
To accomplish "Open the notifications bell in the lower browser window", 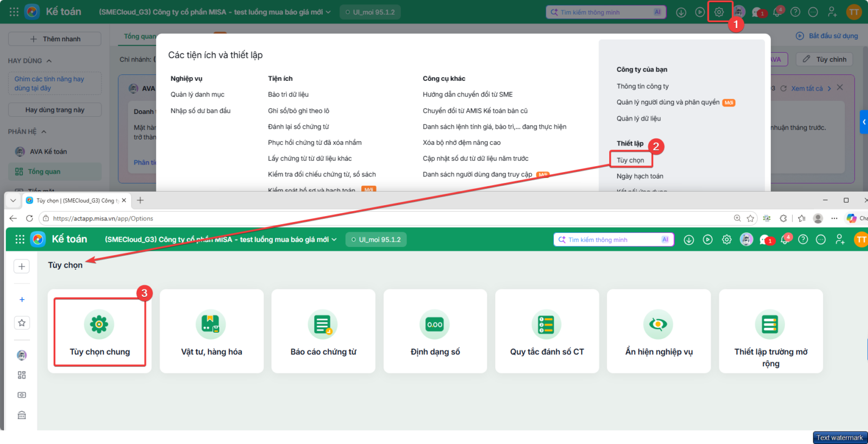I will tap(785, 239).
